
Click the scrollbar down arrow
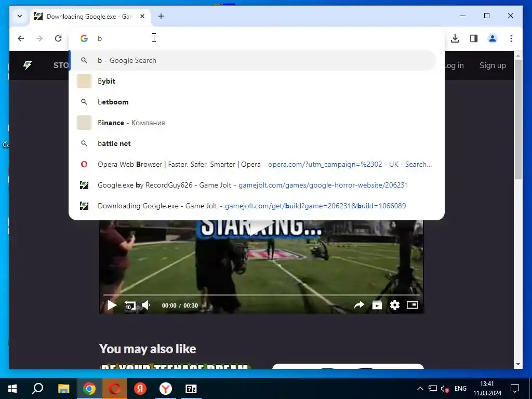click(x=518, y=364)
